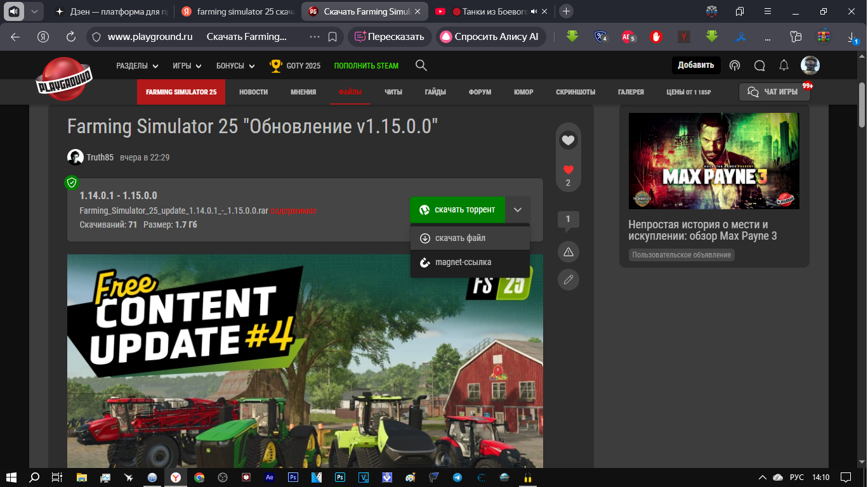Open Telegram from the taskbar
868x487 pixels.
coord(457,477)
